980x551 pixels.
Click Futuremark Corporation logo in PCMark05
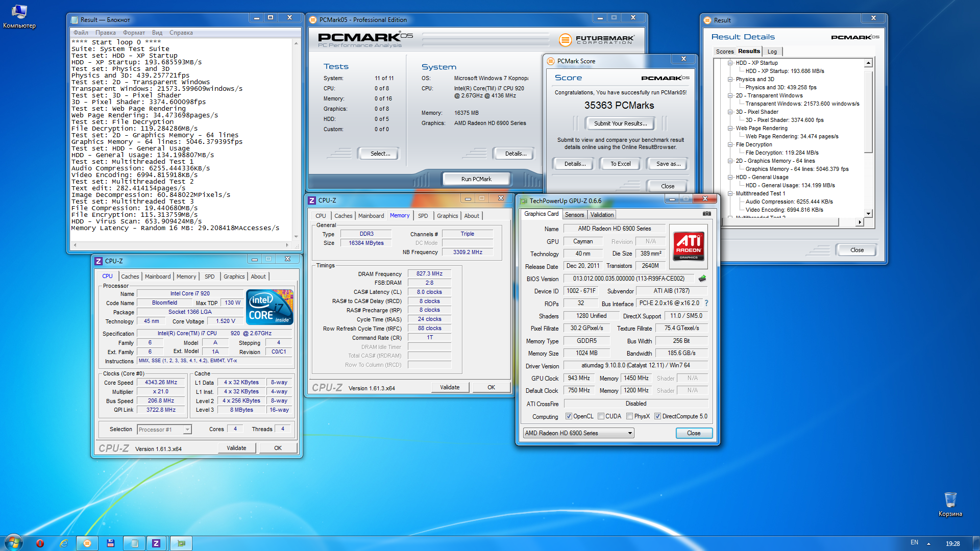[596, 40]
